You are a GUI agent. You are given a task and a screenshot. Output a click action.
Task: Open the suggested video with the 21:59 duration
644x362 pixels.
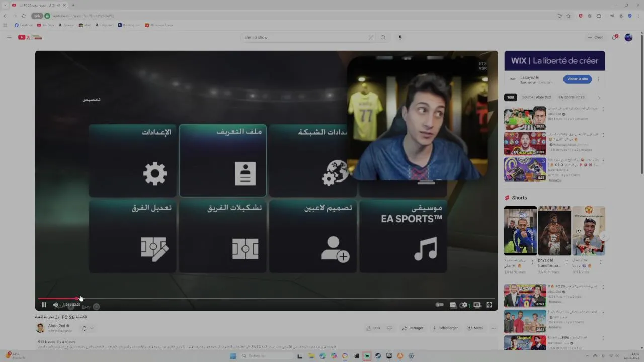525,144
